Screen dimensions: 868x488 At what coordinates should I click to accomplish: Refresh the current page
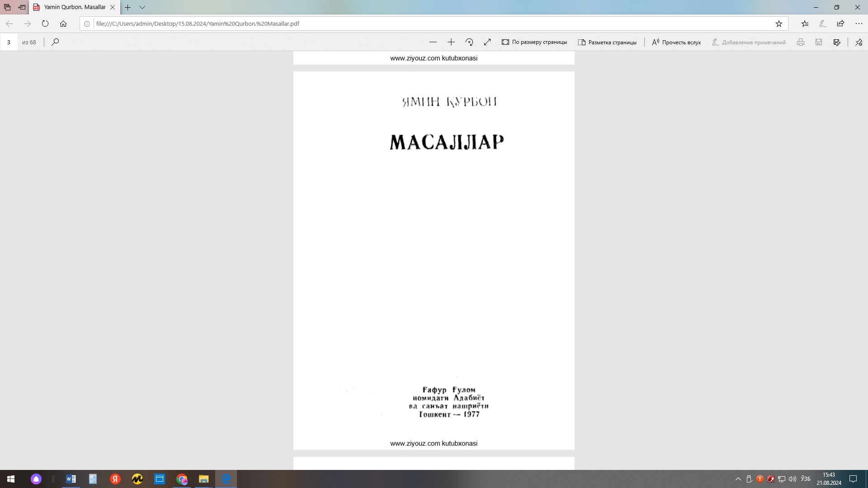(x=45, y=23)
